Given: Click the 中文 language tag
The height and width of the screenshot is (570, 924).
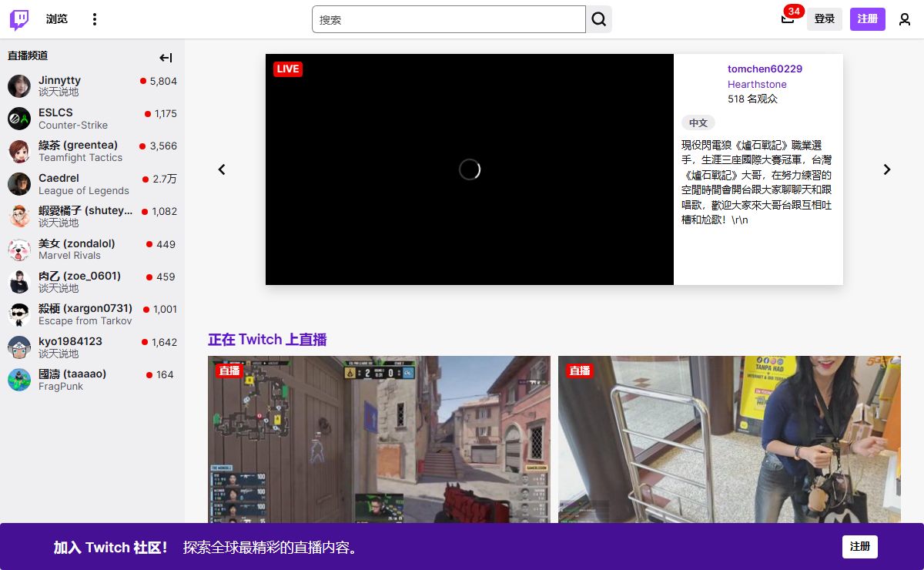Looking at the screenshot, I should point(698,122).
